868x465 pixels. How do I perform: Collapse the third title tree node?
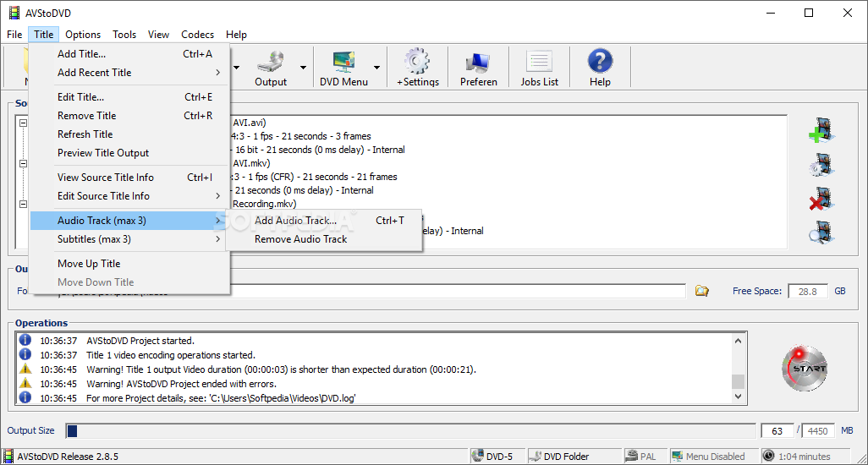23,204
